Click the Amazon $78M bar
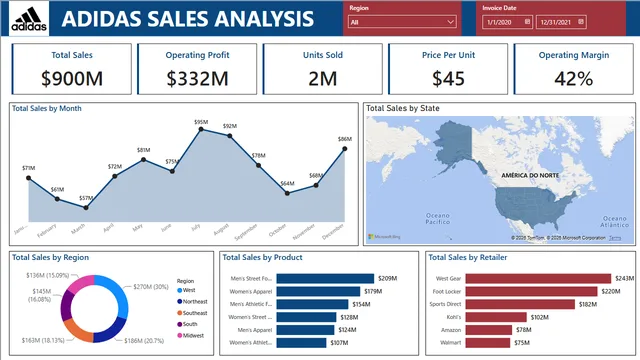Viewport: 640px width, 360px height. 489,330
